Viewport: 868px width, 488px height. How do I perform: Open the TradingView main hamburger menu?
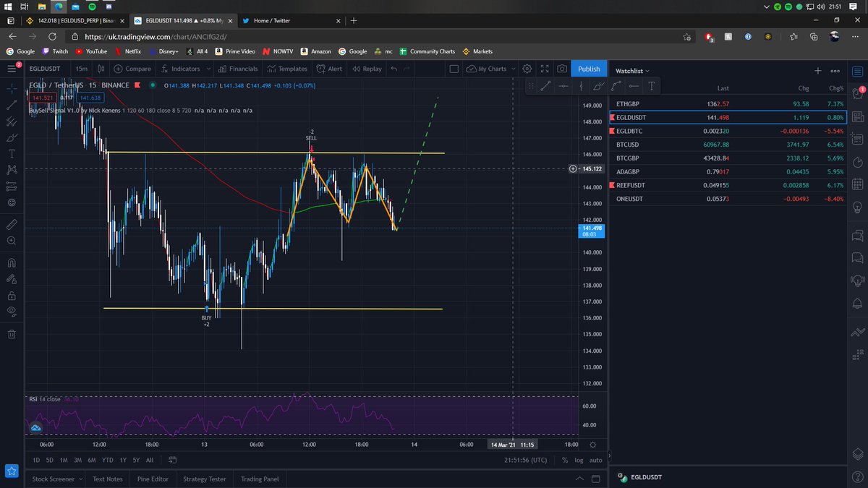point(11,68)
